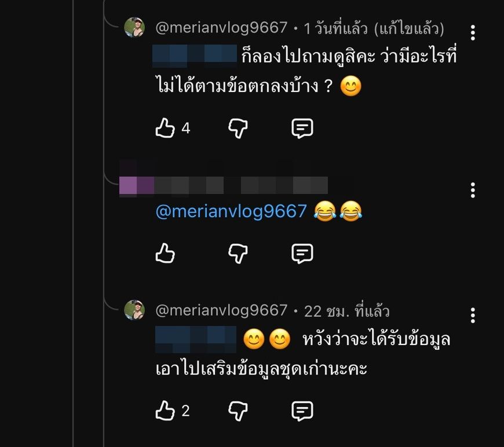The height and width of the screenshot is (447, 504).
Task: Open options menu for laughing emoji reply
Action: tap(473, 190)
